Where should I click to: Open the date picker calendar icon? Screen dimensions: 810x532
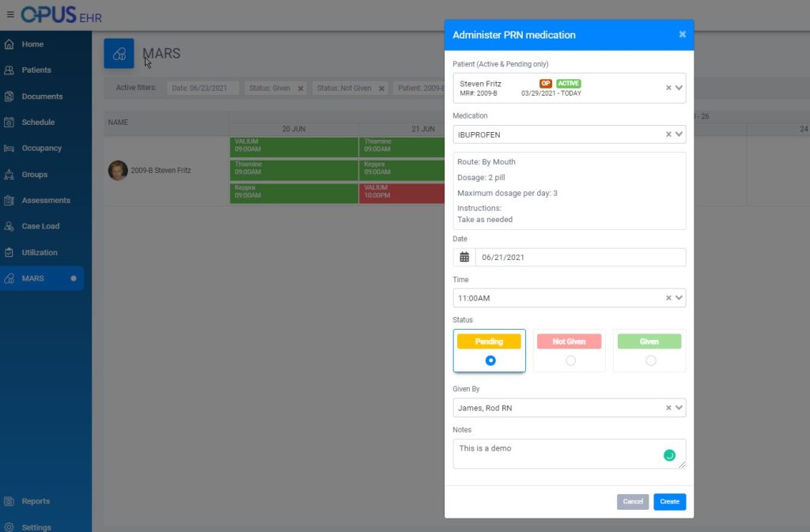click(464, 257)
